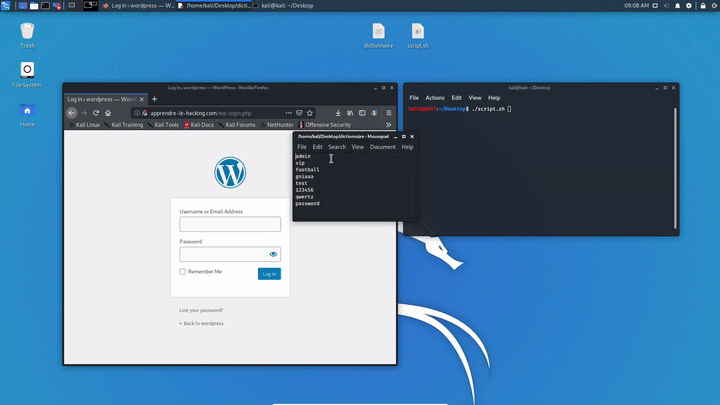Focus the Password field
Screen dimensions: 720x405
(230, 254)
